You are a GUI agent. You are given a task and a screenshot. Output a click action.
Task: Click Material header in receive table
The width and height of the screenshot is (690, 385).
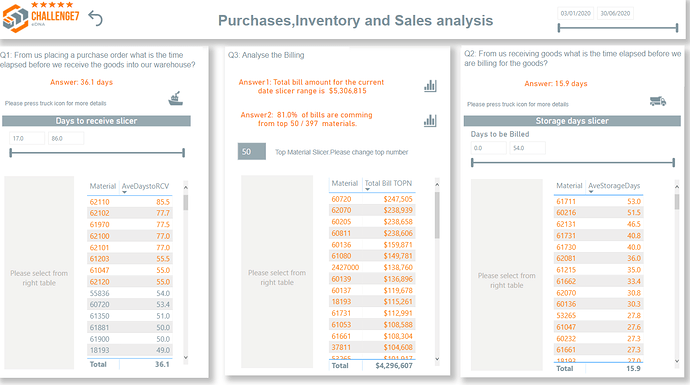pyautogui.click(x=103, y=186)
